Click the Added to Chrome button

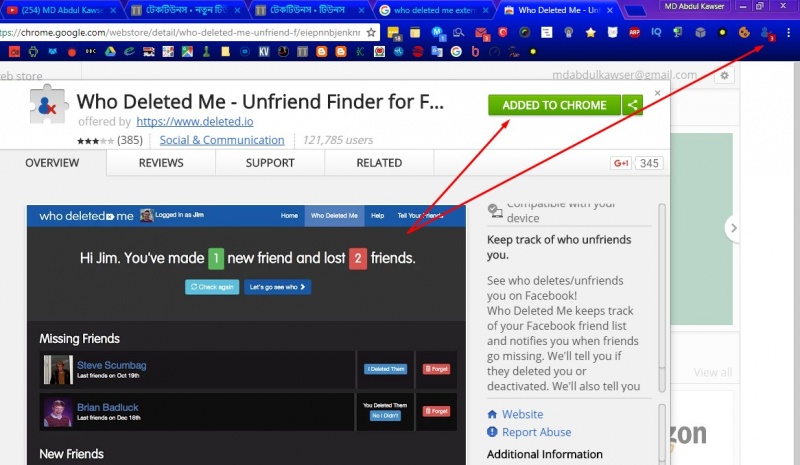554,105
